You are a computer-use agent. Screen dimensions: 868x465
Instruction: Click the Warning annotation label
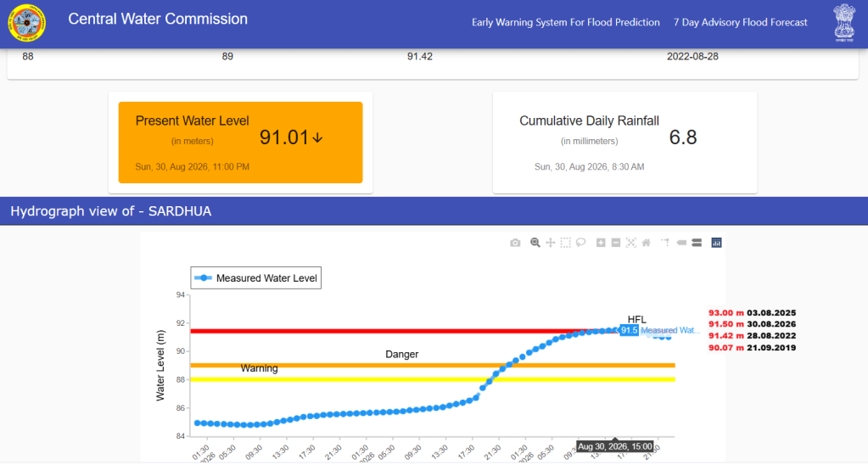[x=259, y=368]
